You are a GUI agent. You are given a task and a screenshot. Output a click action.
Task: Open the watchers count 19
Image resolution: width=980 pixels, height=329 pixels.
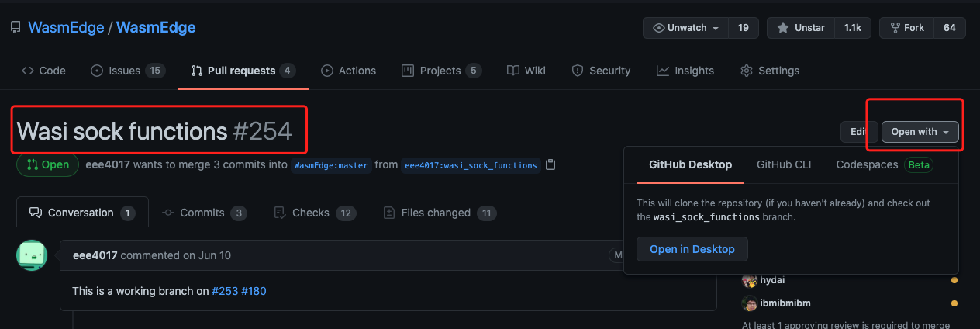coord(743,28)
